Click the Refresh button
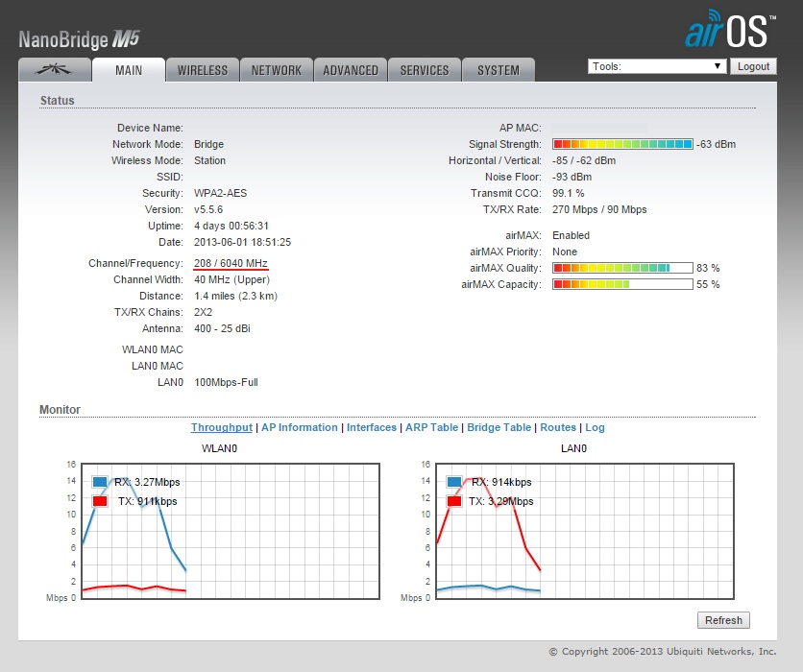The image size is (803, 672). (x=723, y=620)
